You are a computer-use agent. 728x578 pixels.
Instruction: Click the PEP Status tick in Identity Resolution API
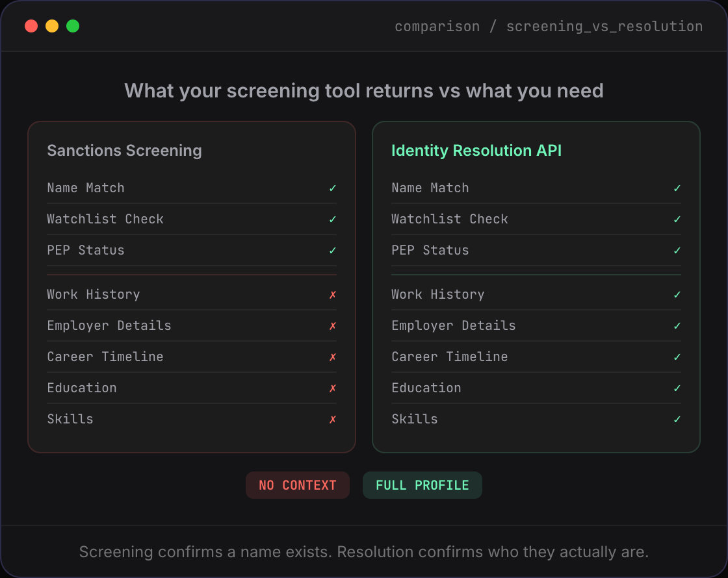pos(677,251)
